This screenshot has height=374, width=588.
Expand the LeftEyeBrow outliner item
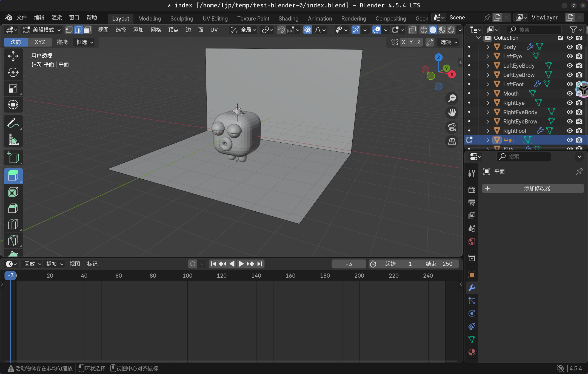(x=488, y=75)
